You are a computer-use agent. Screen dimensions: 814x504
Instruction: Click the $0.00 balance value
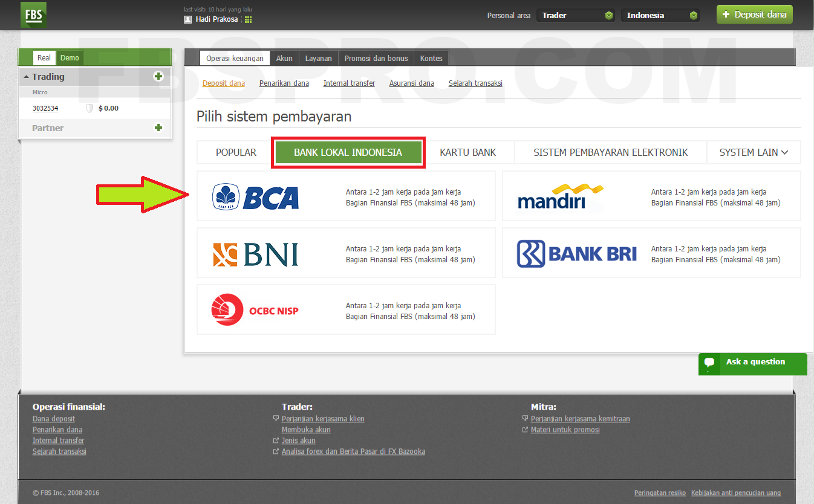(x=108, y=108)
